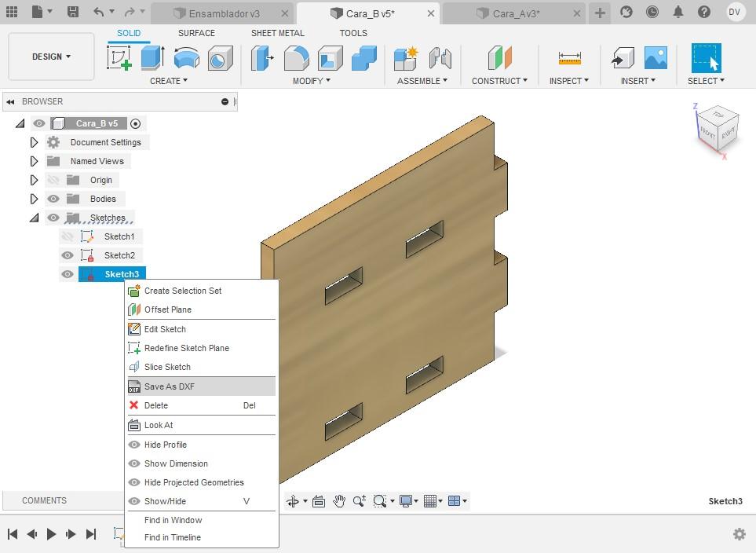This screenshot has height=553, width=756.
Task: Expand the Document Settings node
Action: click(x=34, y=142)
